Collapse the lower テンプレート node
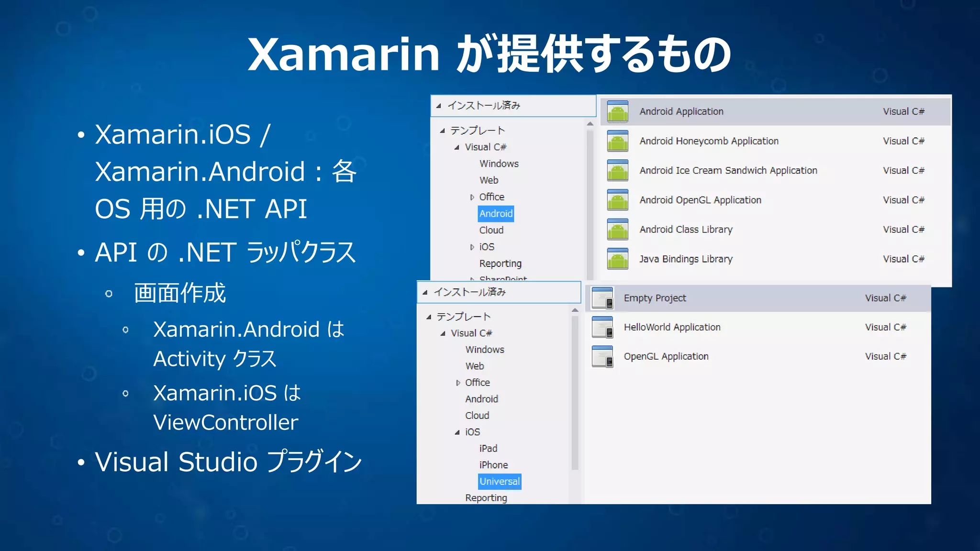980x551 pixels. [428, 317]
